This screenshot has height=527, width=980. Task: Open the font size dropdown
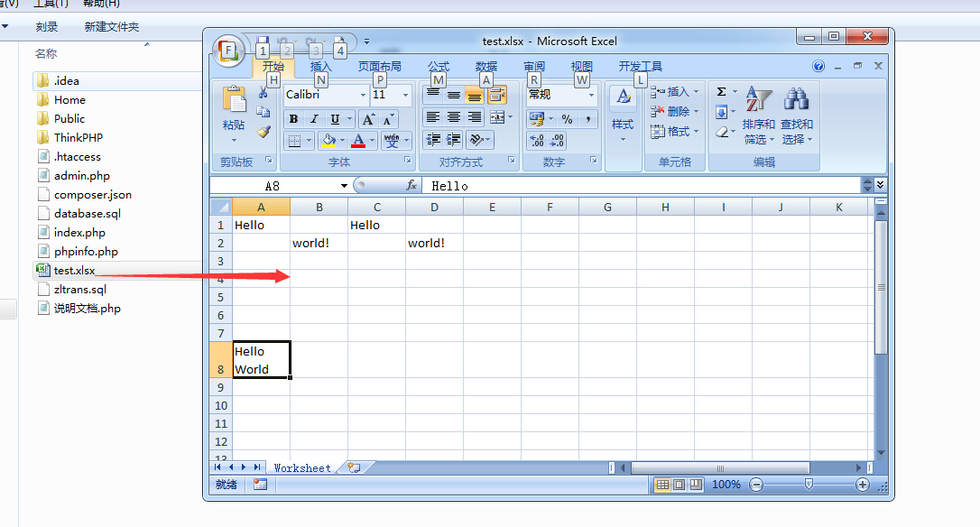(x=406, y=94)
